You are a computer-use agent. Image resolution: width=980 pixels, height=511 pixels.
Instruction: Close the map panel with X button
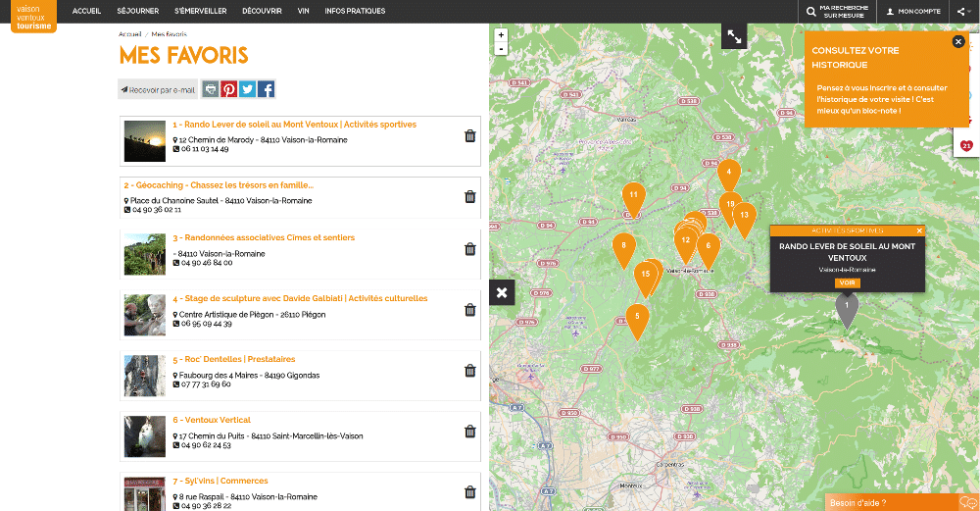click(x=501, y=292)
